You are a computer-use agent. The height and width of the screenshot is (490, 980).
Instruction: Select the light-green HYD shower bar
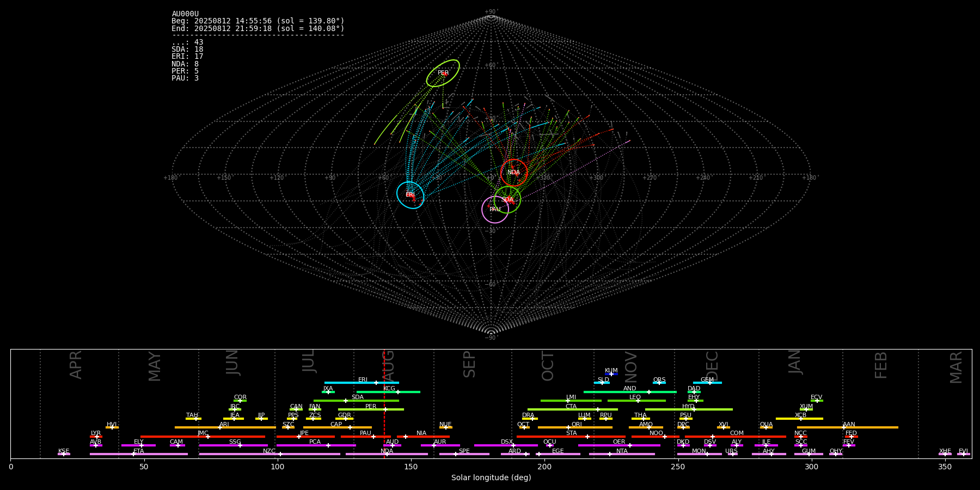point(689,409)
